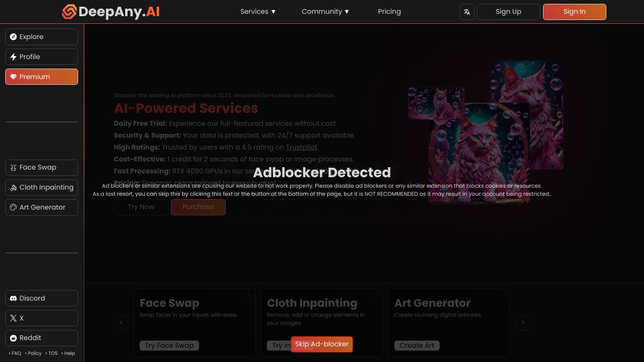Open Face Swap from the sidebar
The height and width of the screenshot is (362, 644).
[x=41, y=168]
